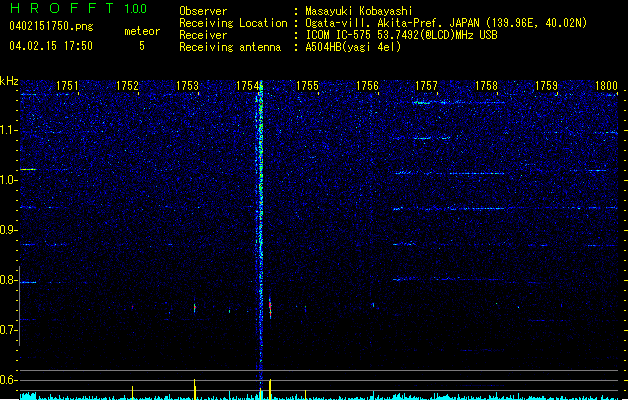Click the 1754 time axis label
Viewport: 629px width, 400px height.
tap(247, 86)
